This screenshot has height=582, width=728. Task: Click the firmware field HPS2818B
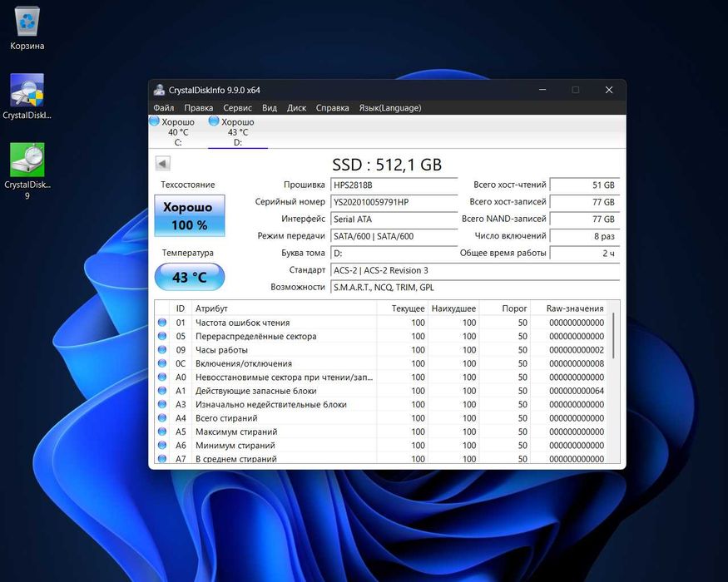[x=394, y=185]
